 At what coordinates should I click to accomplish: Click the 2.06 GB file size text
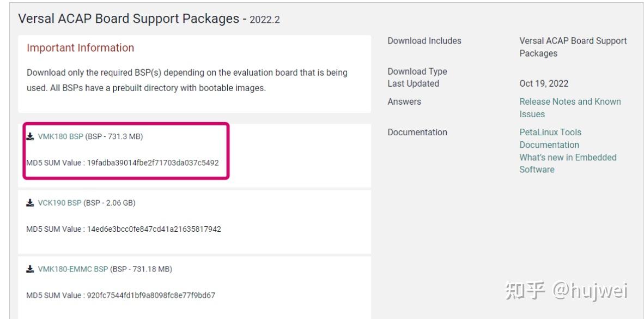pos(119,203)
